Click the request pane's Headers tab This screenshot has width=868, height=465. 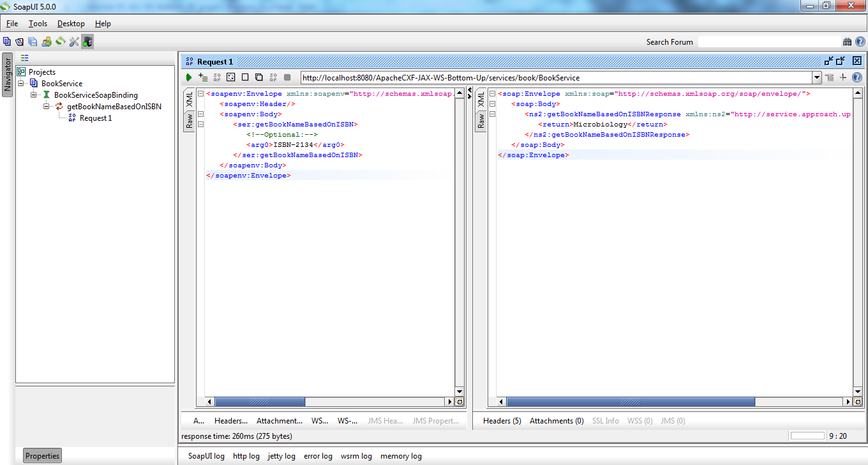click(x=231, y=421)
